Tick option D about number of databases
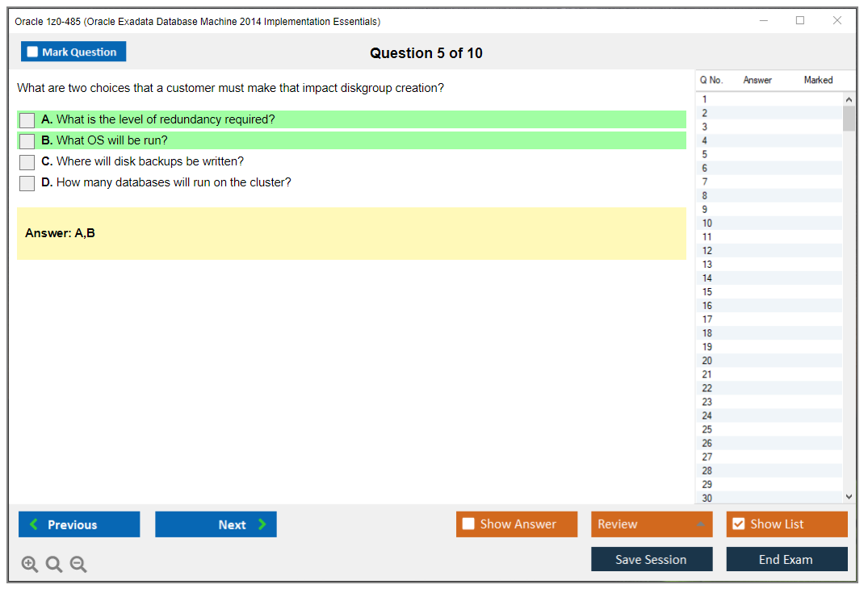 coord(27,183)
